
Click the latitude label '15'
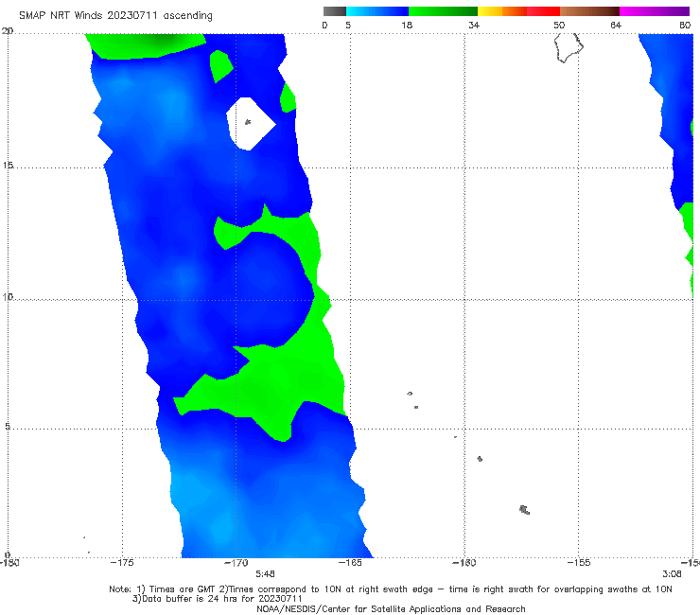point(8,166)
